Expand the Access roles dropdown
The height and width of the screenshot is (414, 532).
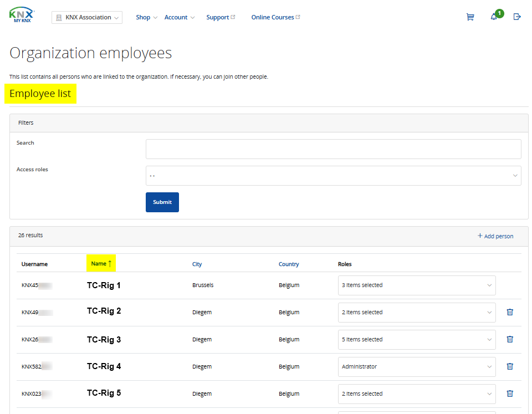(333, 176)
